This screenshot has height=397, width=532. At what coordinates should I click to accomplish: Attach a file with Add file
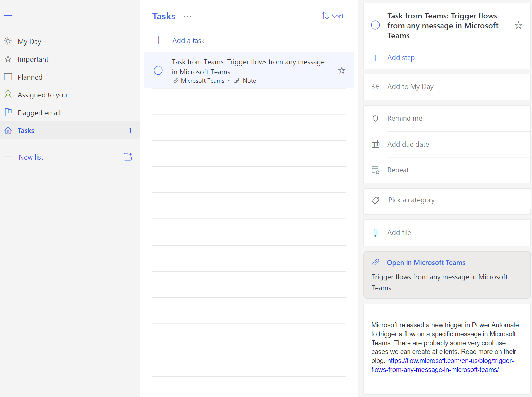pyautogui.click(x=447, y=233)
